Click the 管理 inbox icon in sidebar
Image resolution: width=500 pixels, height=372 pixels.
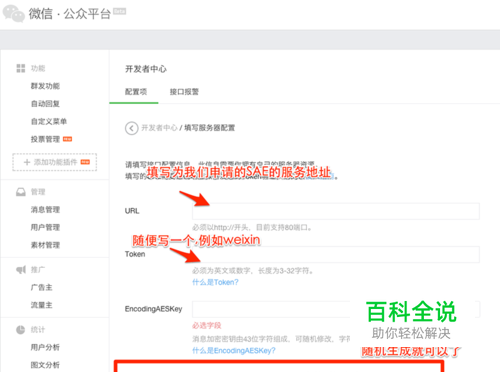(x=21, y=192)
